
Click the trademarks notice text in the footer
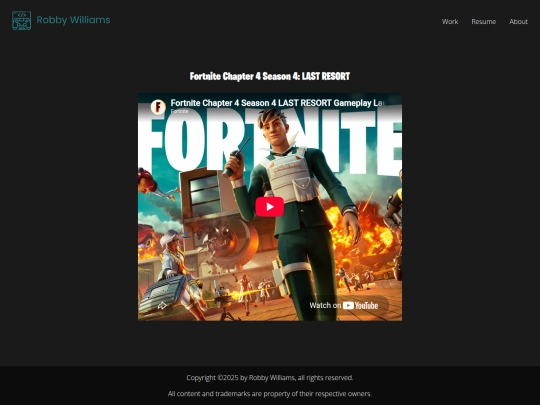[270, 394]
